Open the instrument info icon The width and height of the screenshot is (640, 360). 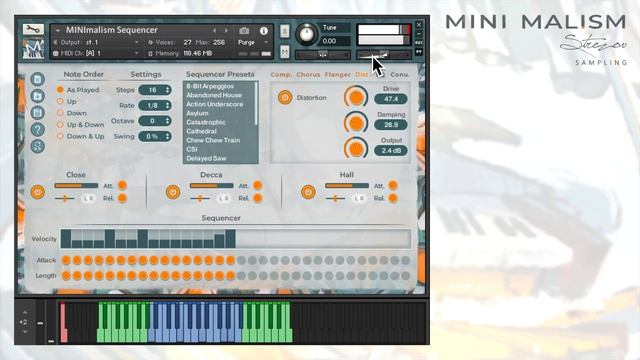(x=264, y=31)
